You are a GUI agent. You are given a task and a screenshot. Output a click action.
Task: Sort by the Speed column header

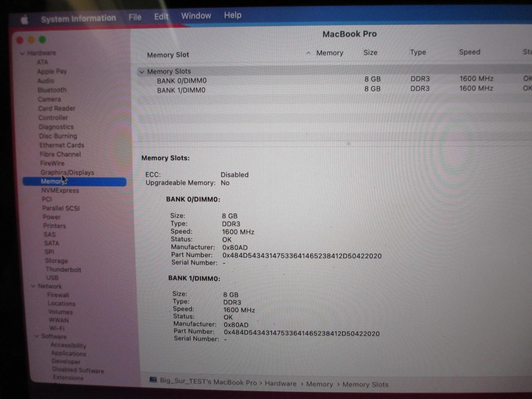tap(469, 52)
